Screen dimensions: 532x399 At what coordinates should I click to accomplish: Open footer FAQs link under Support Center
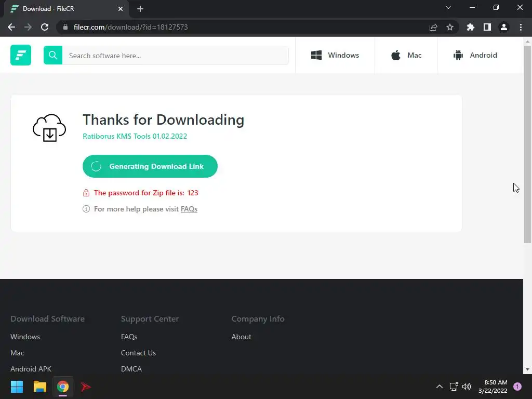click(x=129, y=337)
